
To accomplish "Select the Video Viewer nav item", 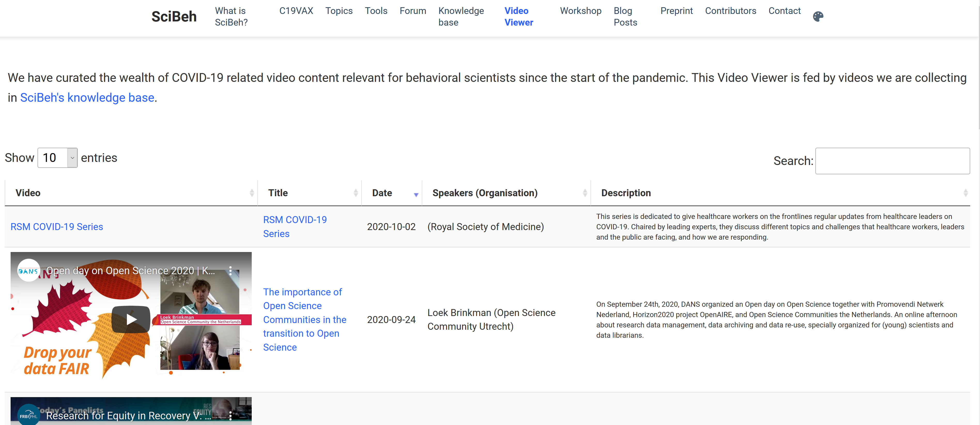I will 519,17.
